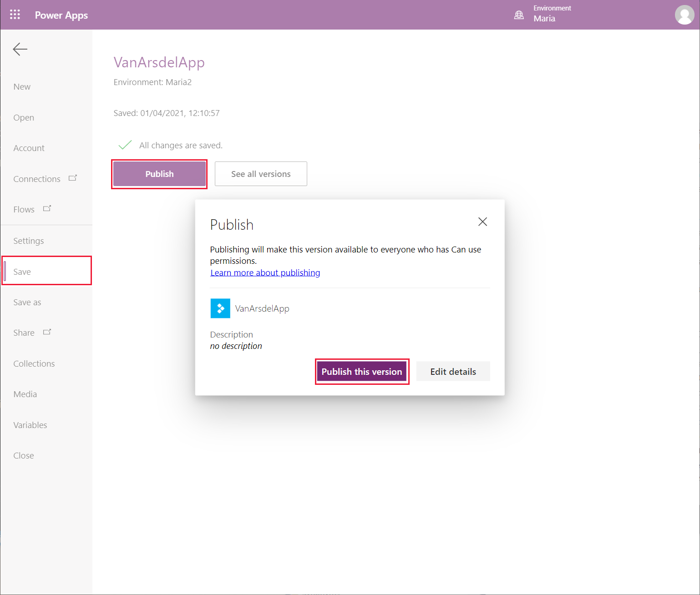Click the 'no description' text in dialog
The width and height of the screenshot is (700, 595).
(236, 346)
